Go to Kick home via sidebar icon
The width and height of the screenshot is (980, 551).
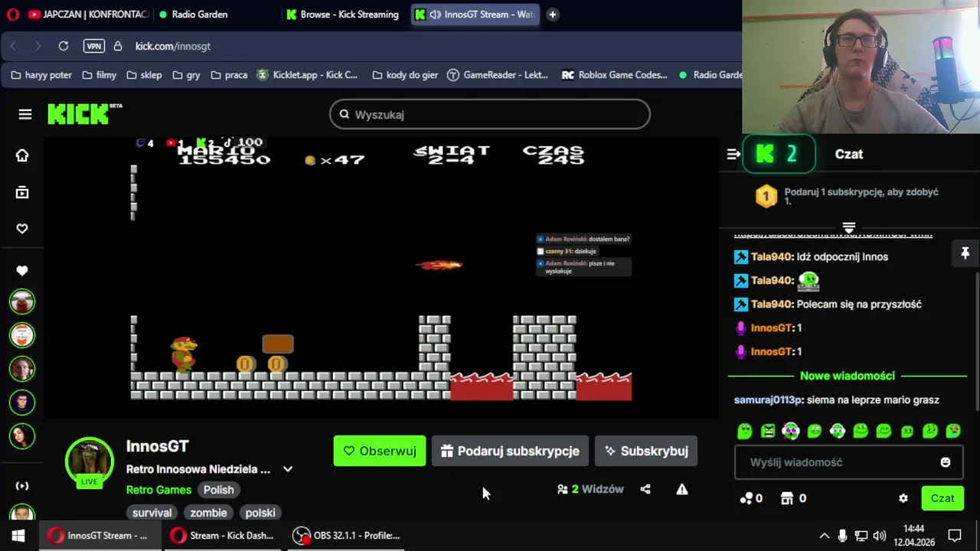(x=22, y=155)
